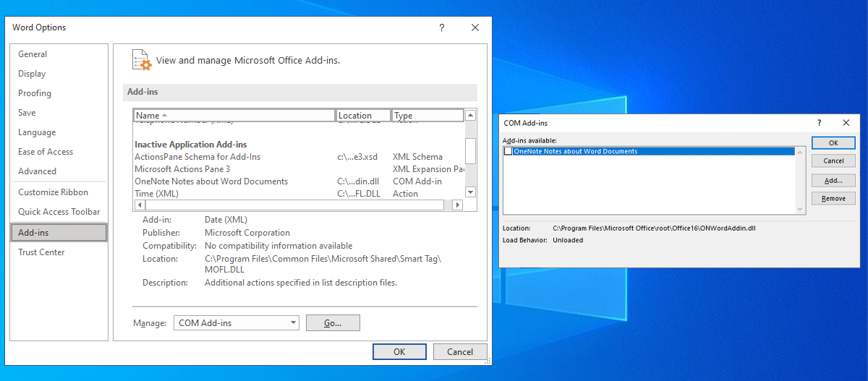The image size is (868, 381).
Task: Click left arrow of horizontal scrollbar
Action: pyautogui.click(x=139, y=205)
